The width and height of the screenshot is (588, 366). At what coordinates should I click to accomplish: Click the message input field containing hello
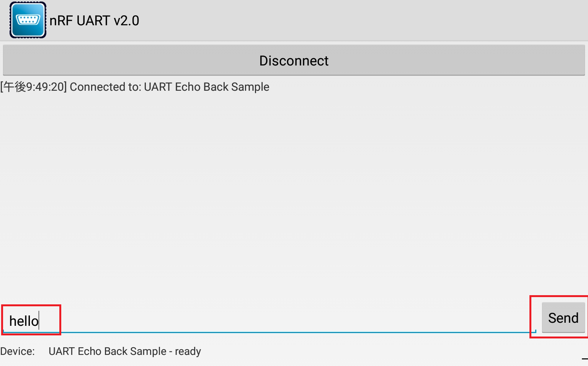pos(31,320)
